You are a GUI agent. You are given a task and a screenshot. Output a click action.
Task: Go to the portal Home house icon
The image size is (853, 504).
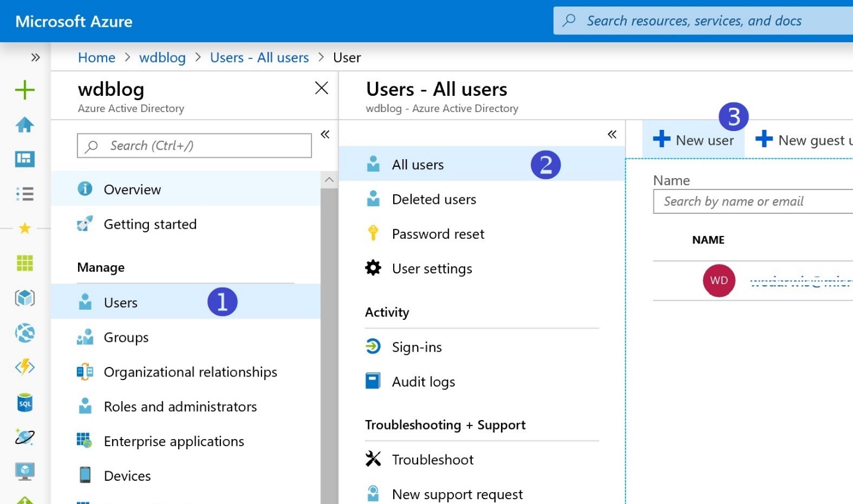(x=24, y=125)
